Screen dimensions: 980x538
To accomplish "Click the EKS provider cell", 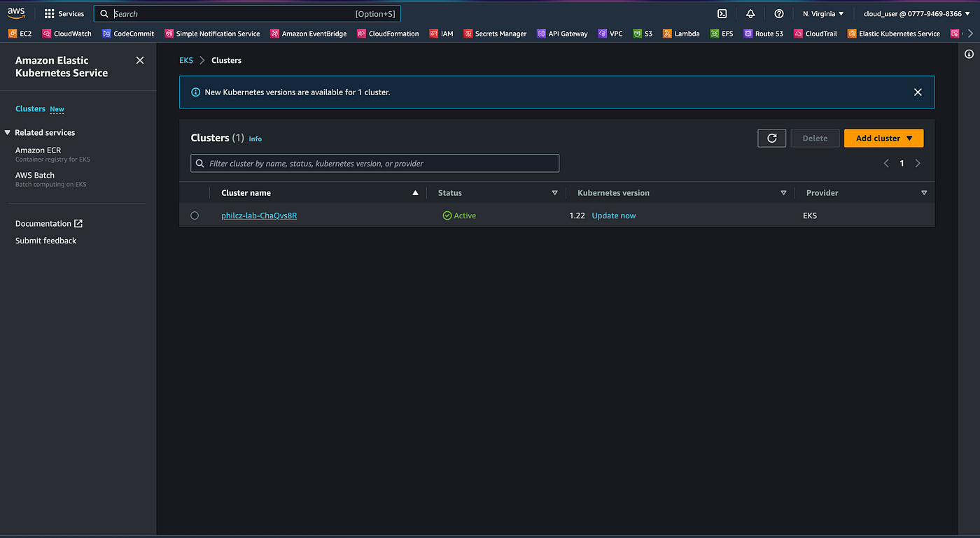I will (x=810, y=215).
